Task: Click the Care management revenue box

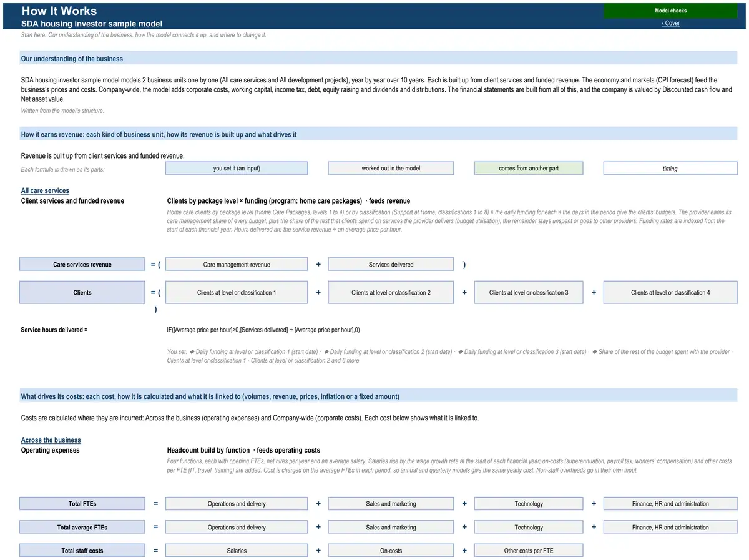Action: pos(237,265)
